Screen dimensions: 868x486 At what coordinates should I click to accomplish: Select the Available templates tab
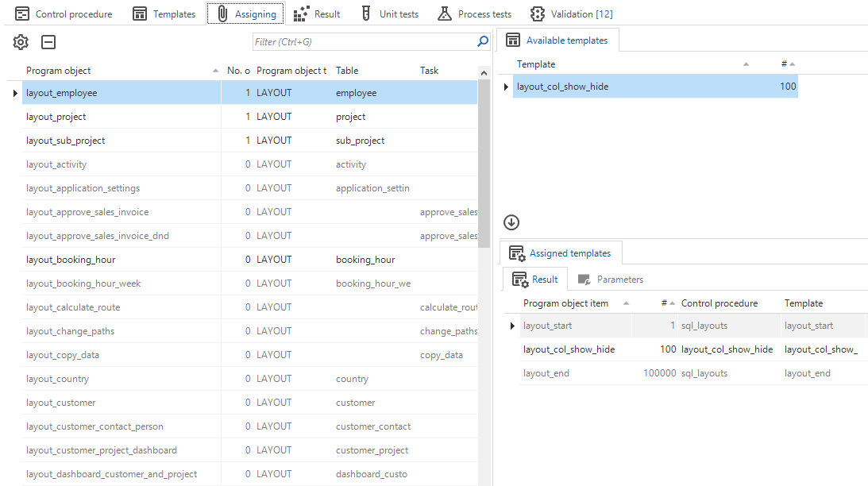[557, 40]
